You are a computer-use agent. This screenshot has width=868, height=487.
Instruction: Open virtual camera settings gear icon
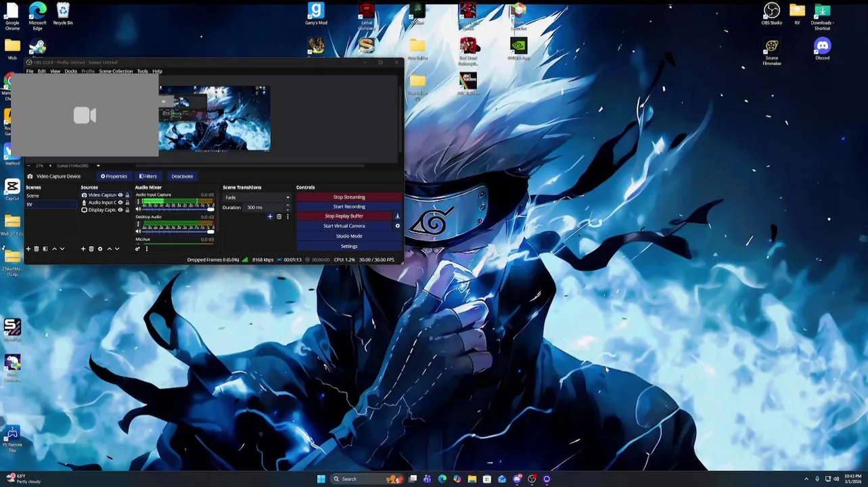pos(397,226)
